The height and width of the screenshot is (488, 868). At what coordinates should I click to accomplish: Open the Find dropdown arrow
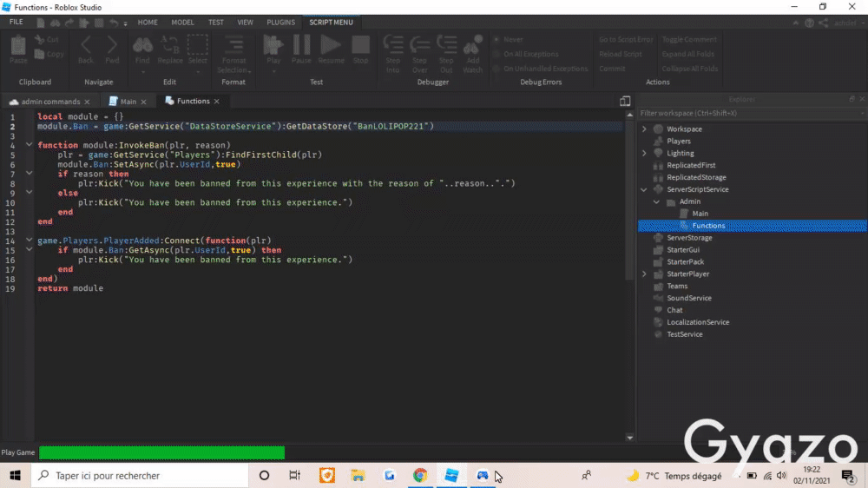tap(142, 71)
